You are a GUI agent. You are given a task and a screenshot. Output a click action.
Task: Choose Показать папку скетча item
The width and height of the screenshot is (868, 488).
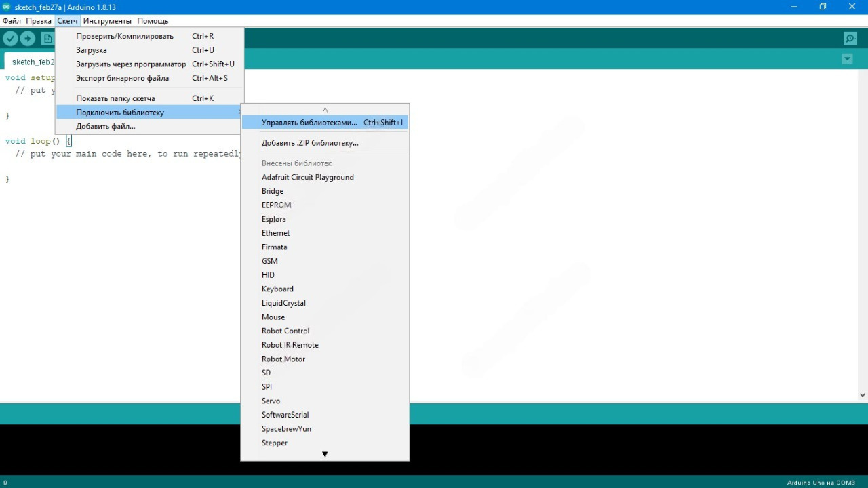115,98
